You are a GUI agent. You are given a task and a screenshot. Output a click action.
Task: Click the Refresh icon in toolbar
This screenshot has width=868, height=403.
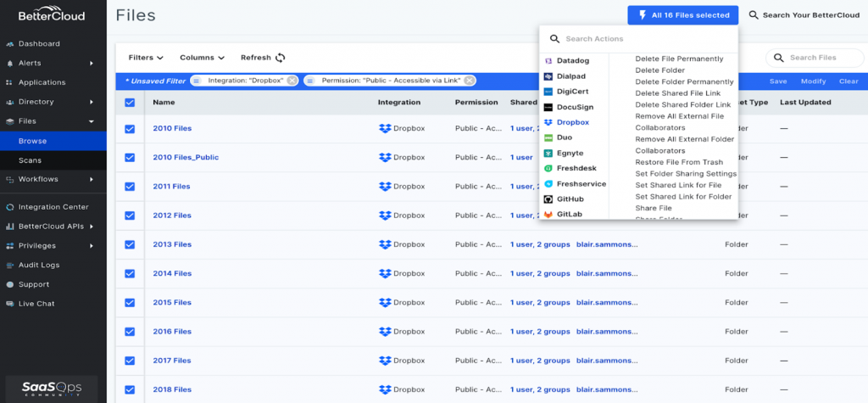[280, 58]
